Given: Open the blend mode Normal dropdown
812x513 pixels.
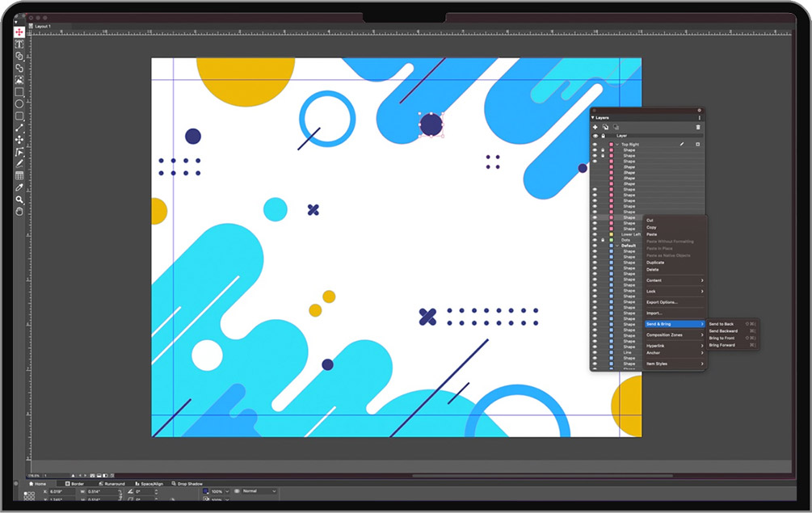Looking at the screenshot, I should (259, 491).
